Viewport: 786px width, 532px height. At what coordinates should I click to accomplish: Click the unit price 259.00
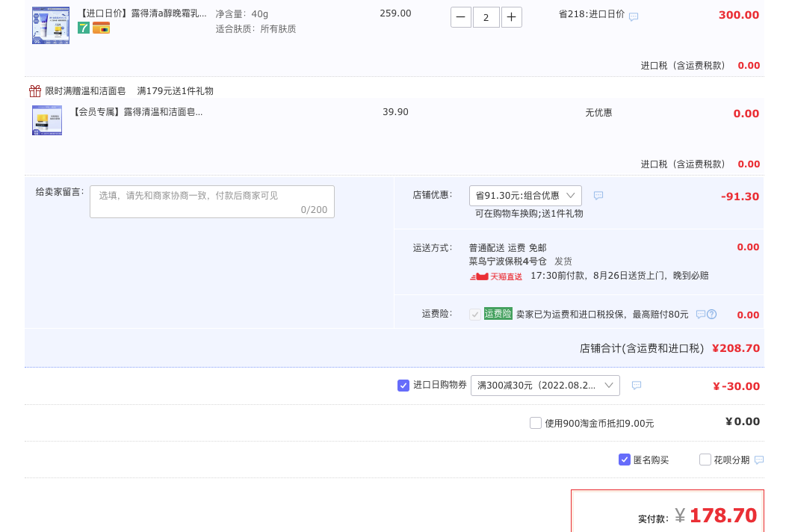(x=395, y=13)
